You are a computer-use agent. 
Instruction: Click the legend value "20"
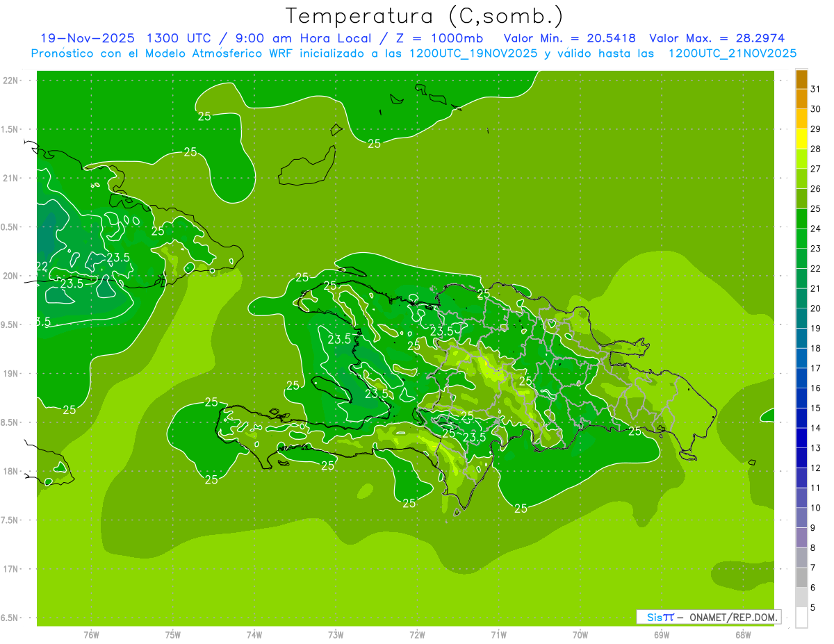coord(816,308)
